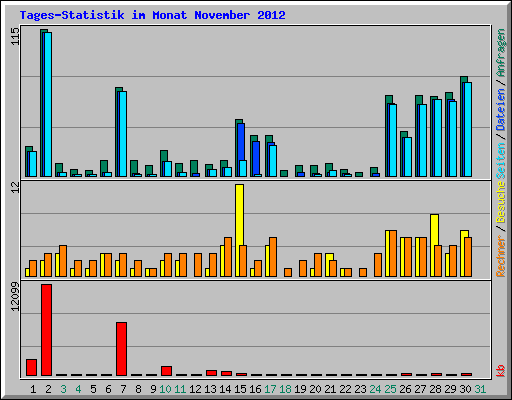Click the red 'kb' legend label

pos(501,371)
